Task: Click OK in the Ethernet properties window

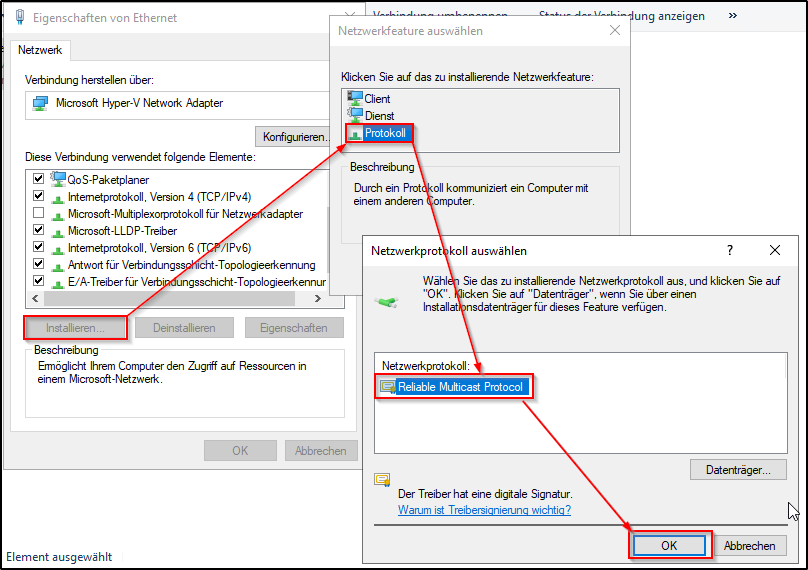Action: (240, 450)
